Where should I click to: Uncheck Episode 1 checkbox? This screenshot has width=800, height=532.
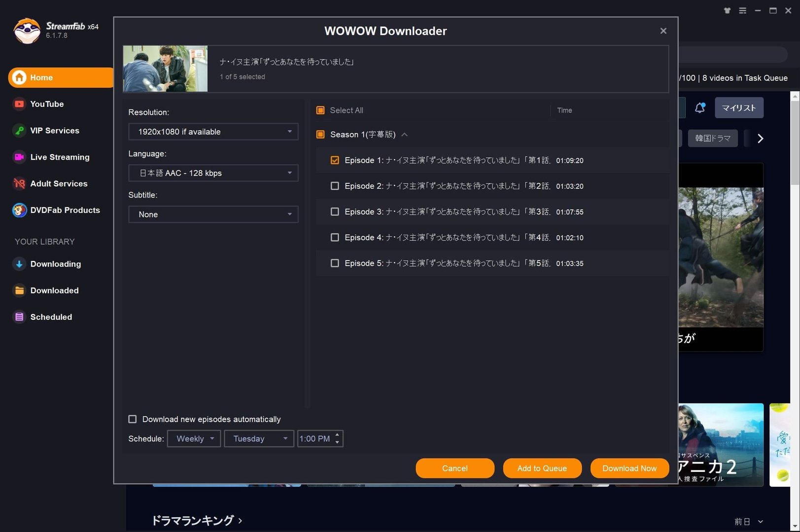coord(335,160)
